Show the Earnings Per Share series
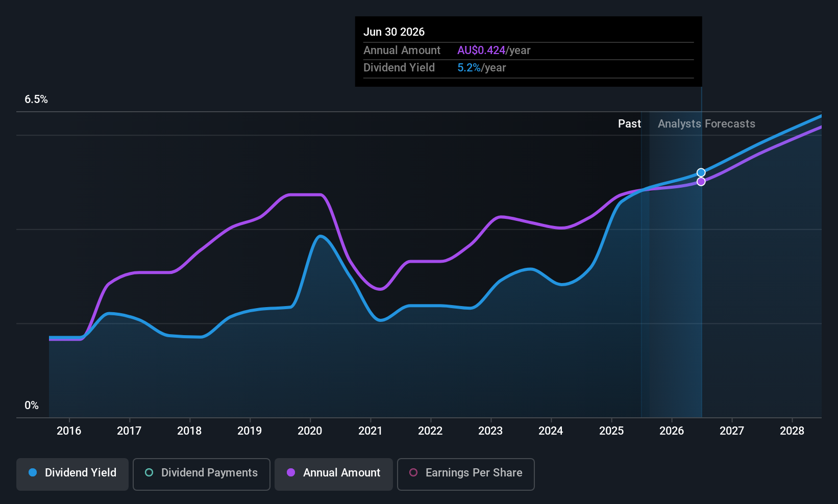 [465, 474]
